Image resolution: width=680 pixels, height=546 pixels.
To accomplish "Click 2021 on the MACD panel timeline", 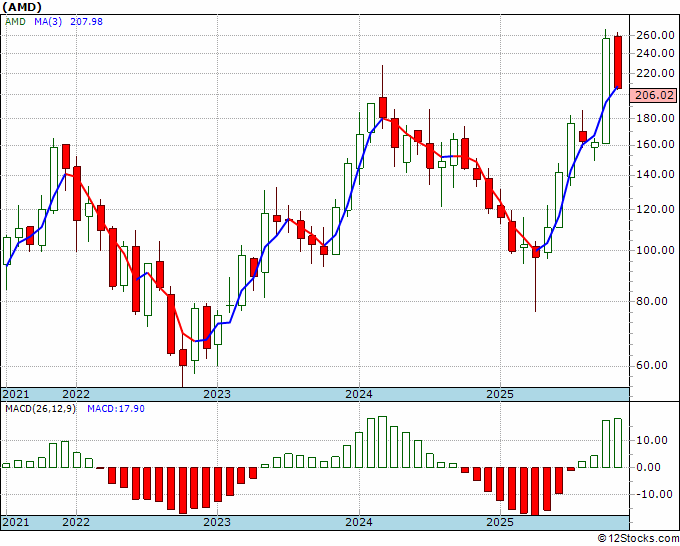I will [17, 522].
